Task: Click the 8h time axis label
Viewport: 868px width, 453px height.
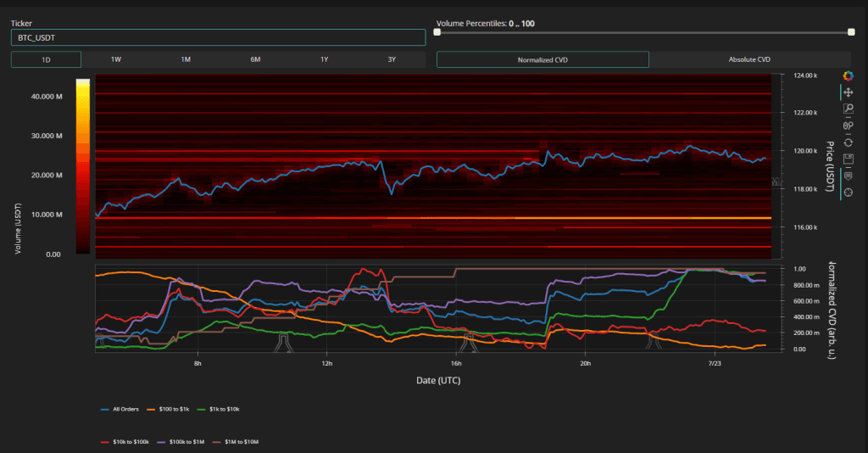Action: (x=198, y=363)
